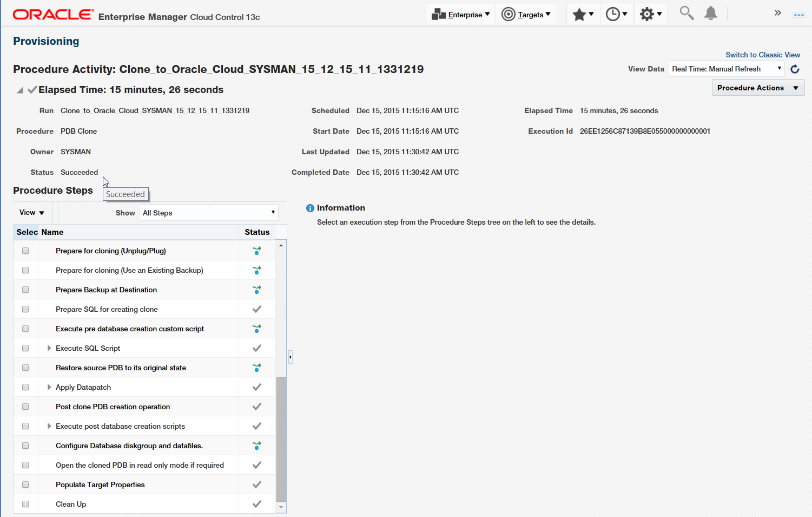This screenshot has width=812, height=517.
Task: Click status icon for Configure Database diskgroup row
Action: 257,446
